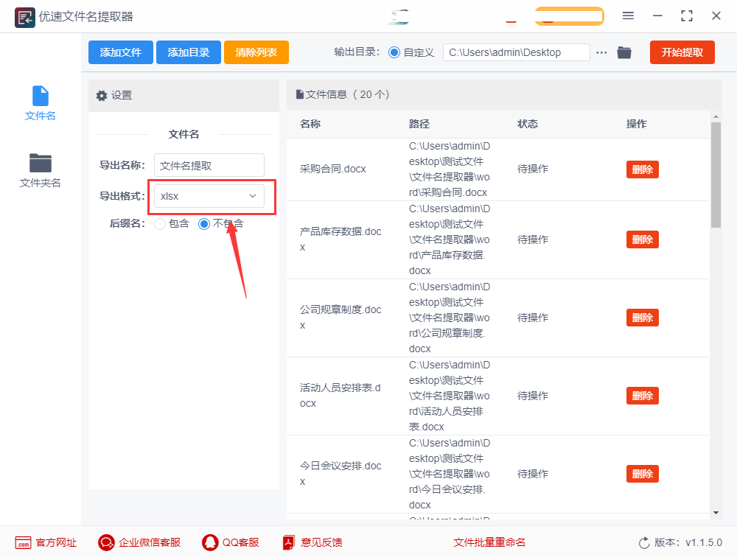Click the settings gear icon
Image resolution: width=737 pixels, height=560 pixels.
pyautogui.click(x=102, y=96)
